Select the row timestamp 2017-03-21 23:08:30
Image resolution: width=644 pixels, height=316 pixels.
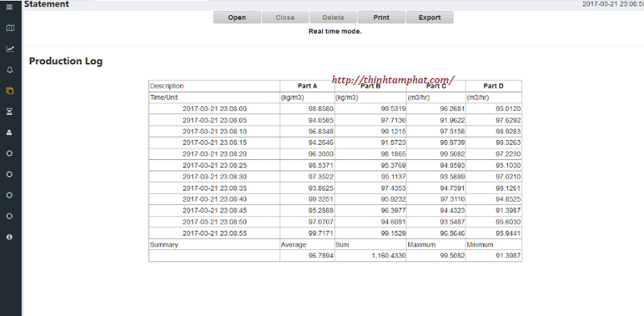click(x=214, y=176)
